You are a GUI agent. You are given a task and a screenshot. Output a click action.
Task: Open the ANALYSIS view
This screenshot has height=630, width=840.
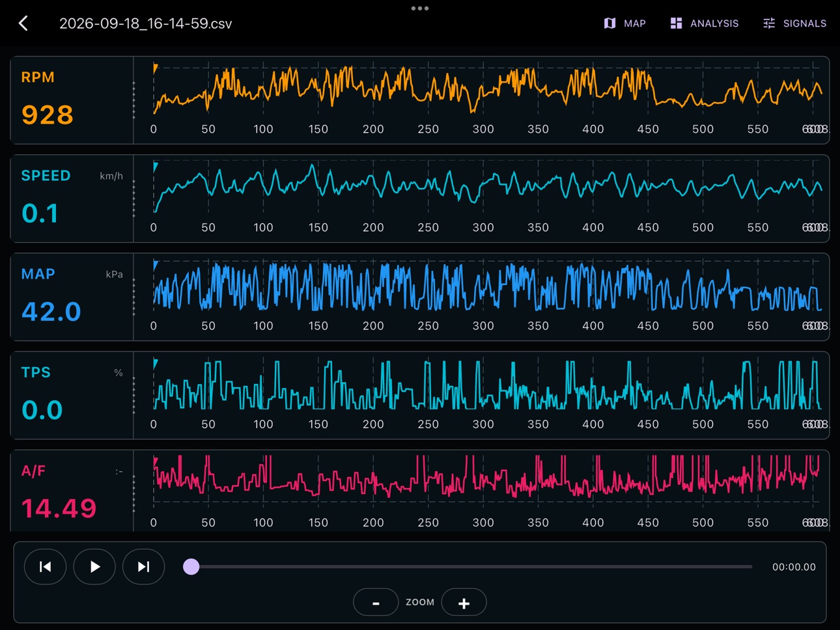pos(705,23)
